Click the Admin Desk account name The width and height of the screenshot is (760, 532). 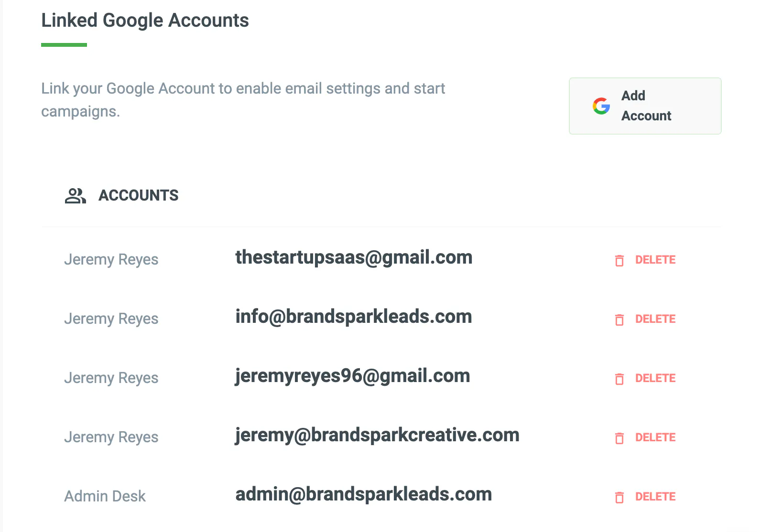coord(105,496)
